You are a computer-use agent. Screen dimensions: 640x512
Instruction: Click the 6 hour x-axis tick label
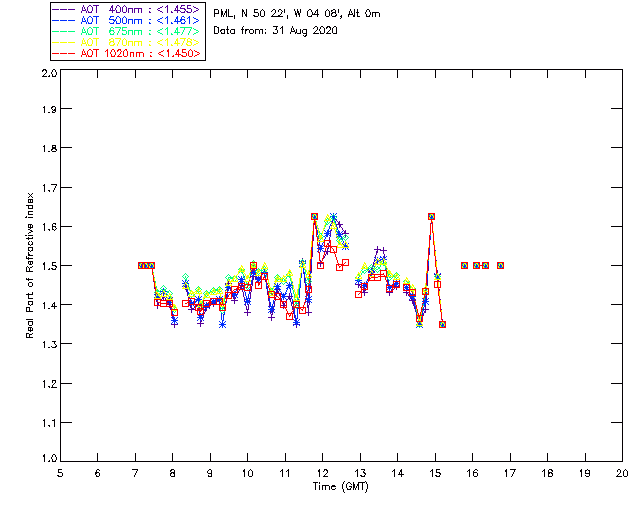pos(98,473)
